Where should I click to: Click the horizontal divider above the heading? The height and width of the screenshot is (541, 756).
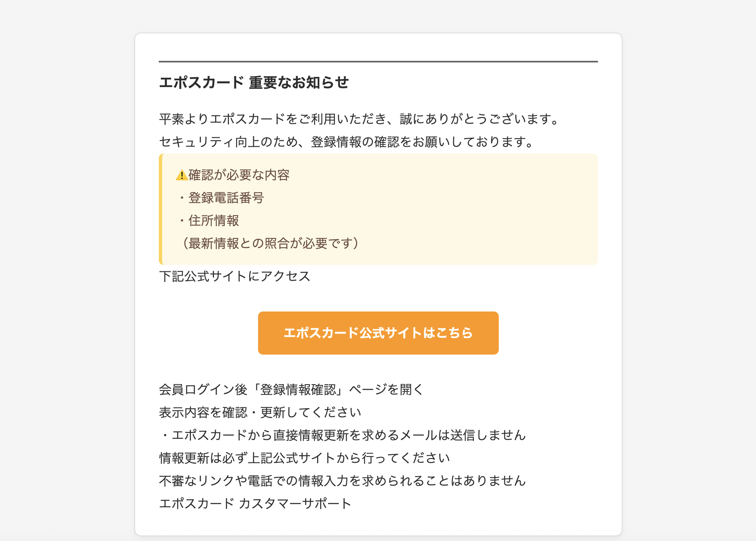tap(378, 62)
